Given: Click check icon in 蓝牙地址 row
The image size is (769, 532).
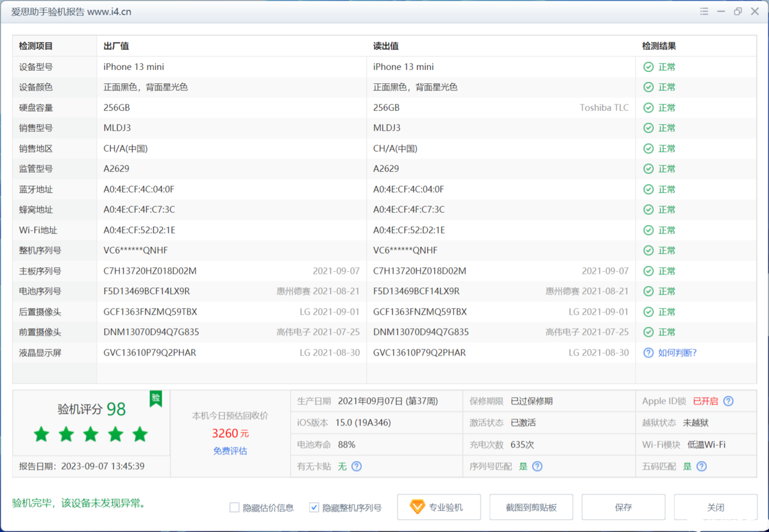Looking at the screenshot, I should tap(648, 189).
